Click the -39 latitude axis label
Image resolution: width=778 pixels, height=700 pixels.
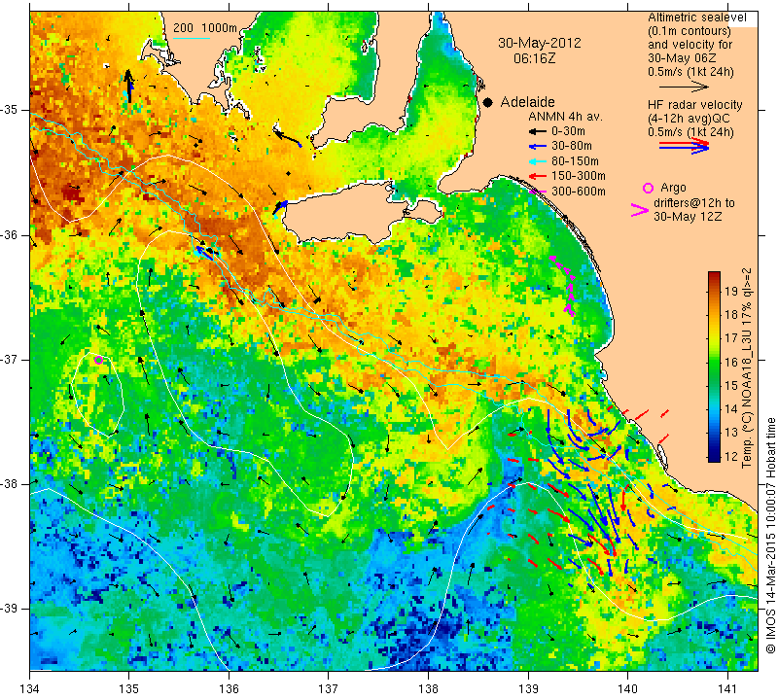(x=10, y=609)
